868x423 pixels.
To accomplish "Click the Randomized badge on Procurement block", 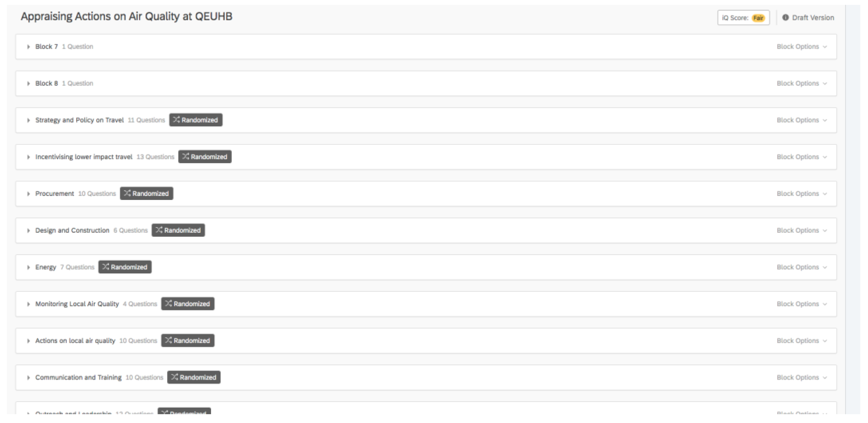I will tap(146, 194).
